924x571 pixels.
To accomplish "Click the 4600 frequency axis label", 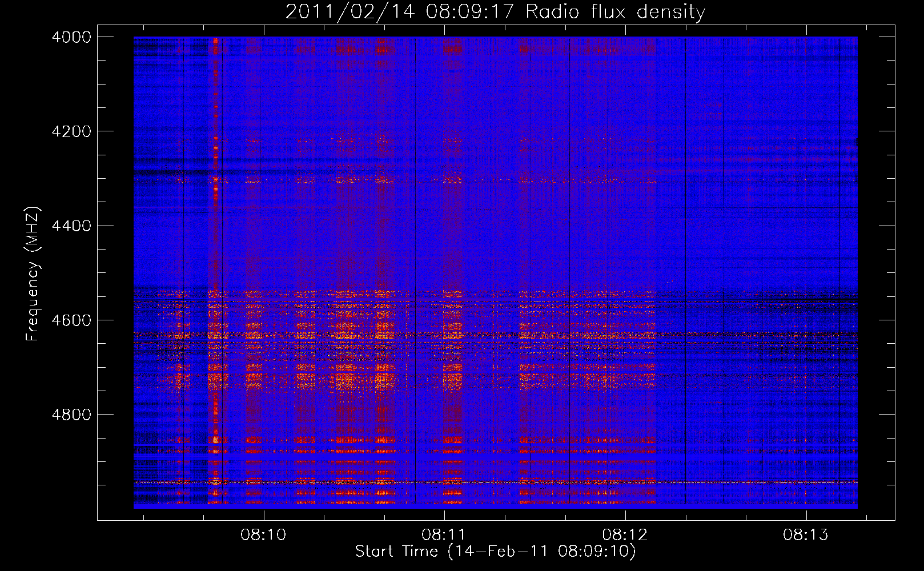I will (x=71, y=320).
